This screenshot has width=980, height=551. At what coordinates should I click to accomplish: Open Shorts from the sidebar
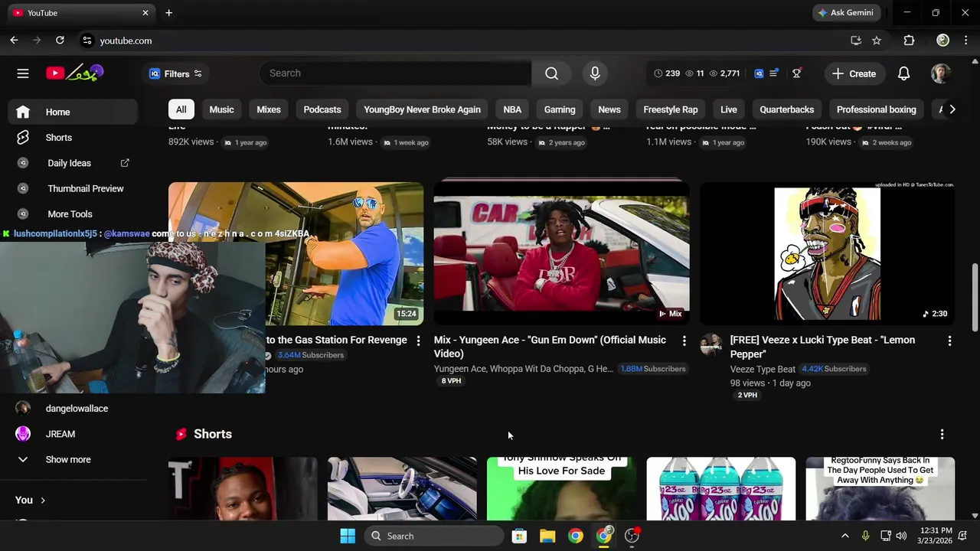(73, 138)
